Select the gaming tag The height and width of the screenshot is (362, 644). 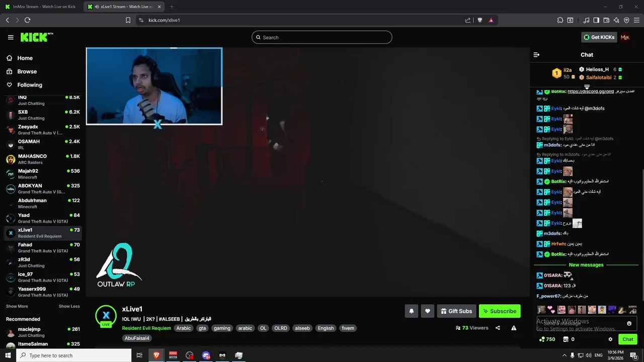(222, 328)
